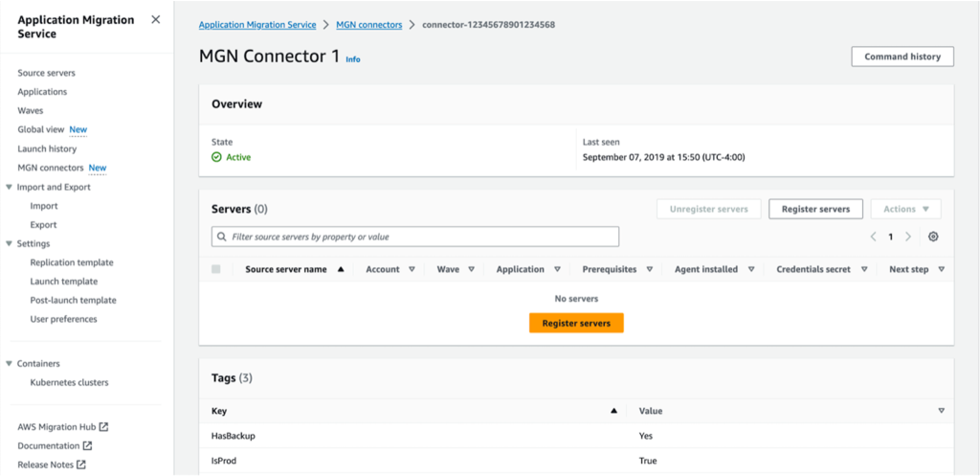Click the Yes value of HasBackup tag
This screenshot has height=476, width=980.
(646, 436)
